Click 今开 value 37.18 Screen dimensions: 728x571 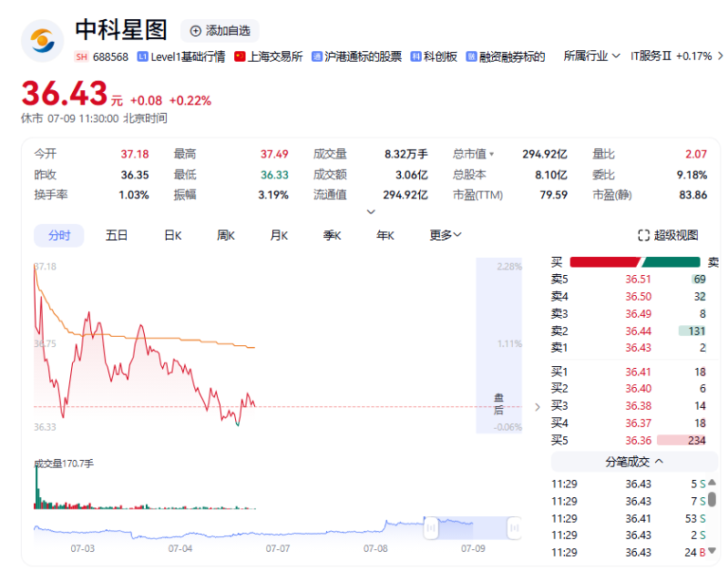(x=135, y=154)
